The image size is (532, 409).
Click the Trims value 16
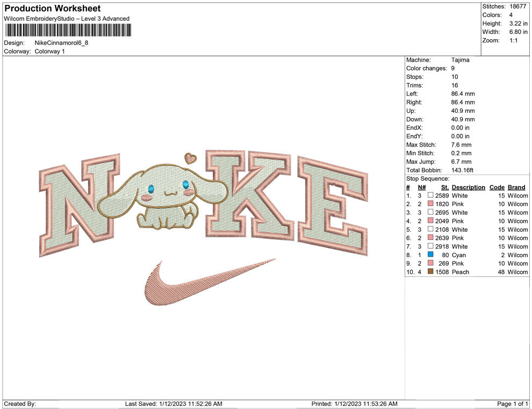(x=455, y=85)
